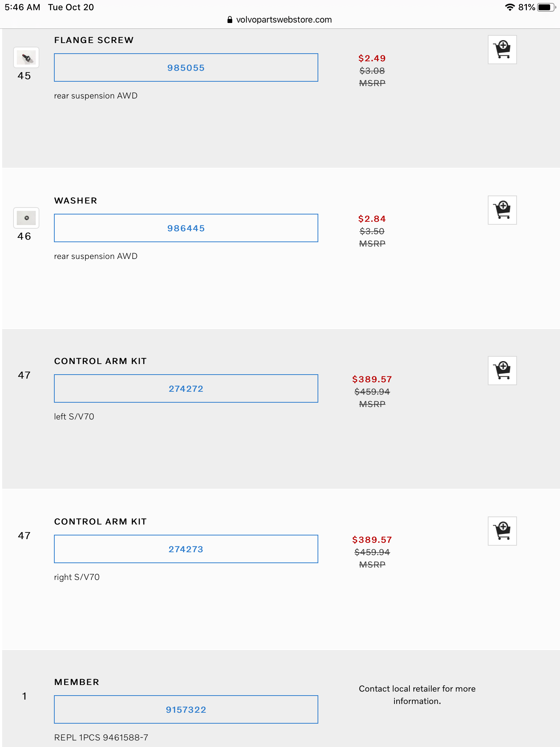Open part number 274273 link
560x747 pixels.
click(x=186, y=549)
